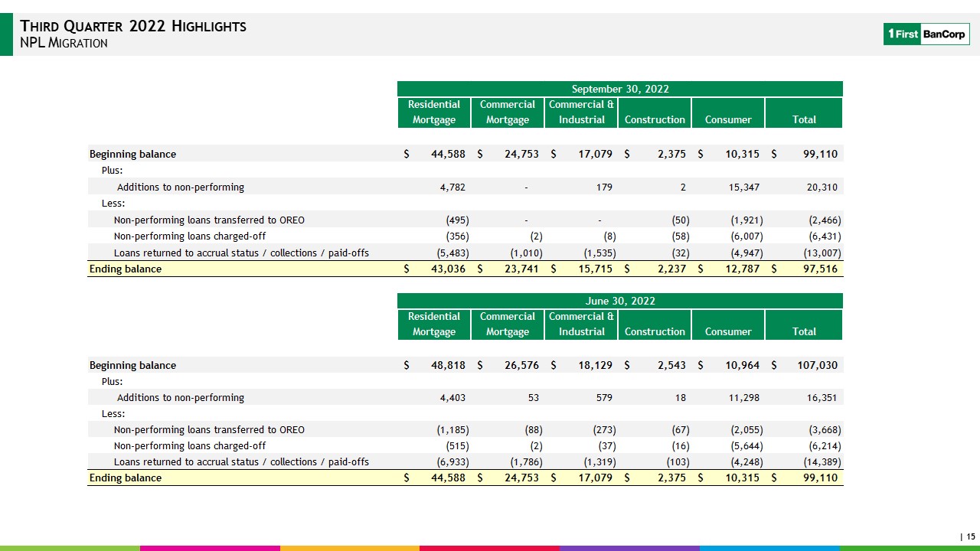This screenshot has width=980, height=551.
Task: Click consumer additions value 15,347
Action: [743, 187]
